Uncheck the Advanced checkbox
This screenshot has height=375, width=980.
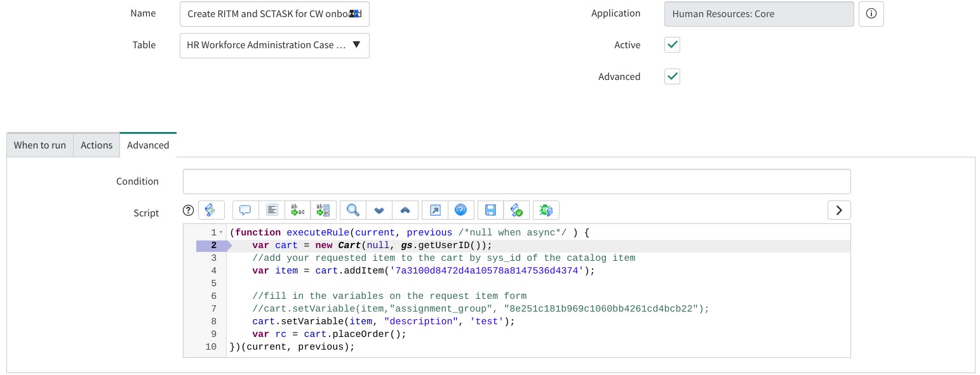(x=672, y=77)
